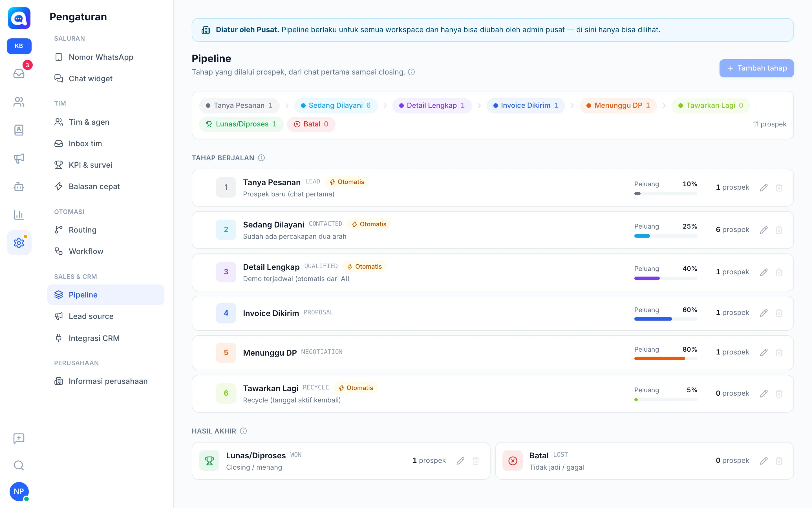Click the Batal stage chip
The width and height of the screenshot is (812, 508).
tap(311, 124)
